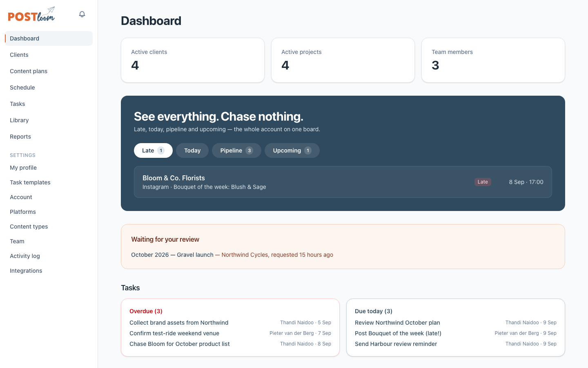Switch to the Pipeline tab

(x=236, y=150)
